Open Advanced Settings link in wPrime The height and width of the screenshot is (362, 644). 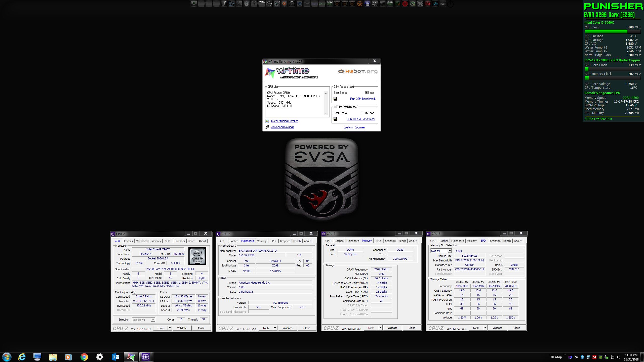[282, 127]
